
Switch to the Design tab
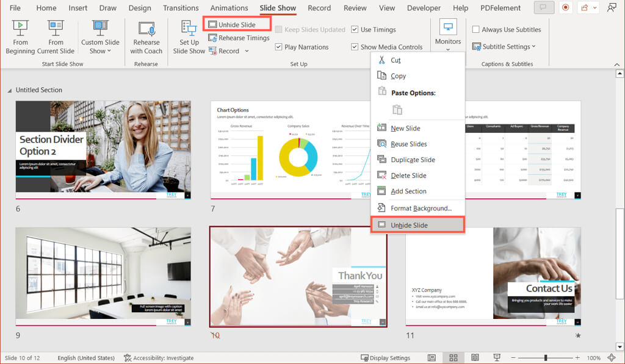(x=140, y=8)
